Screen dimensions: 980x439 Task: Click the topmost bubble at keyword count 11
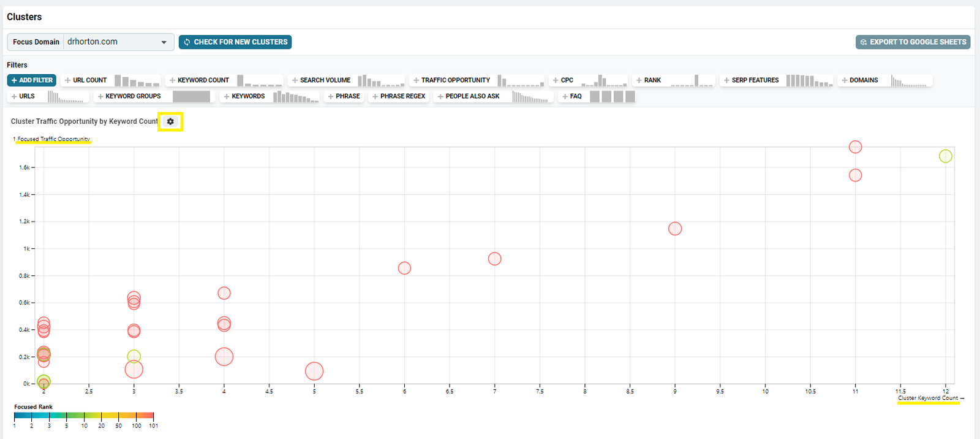(856, 147)
